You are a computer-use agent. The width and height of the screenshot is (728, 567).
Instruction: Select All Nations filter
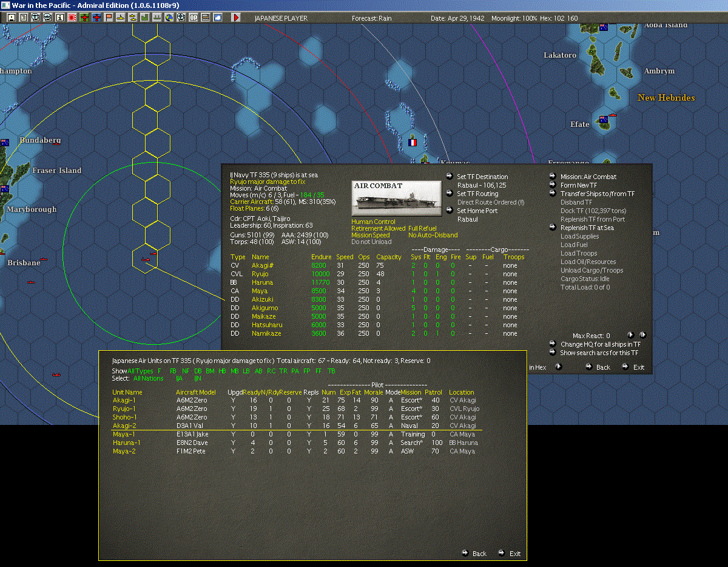(148, 378)
